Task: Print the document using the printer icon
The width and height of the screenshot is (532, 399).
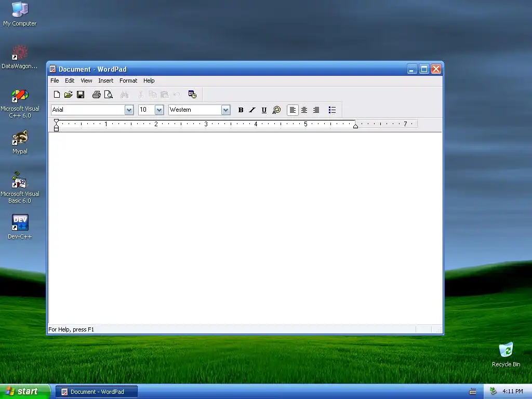Action: [96, 95]
